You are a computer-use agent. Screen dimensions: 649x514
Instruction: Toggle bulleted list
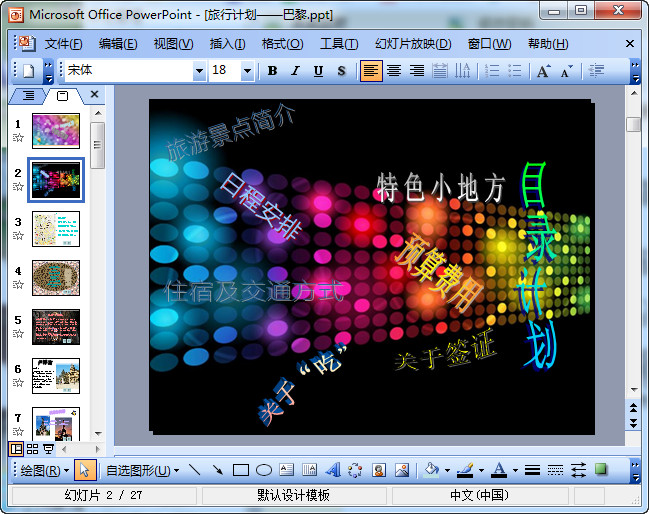[515, 71]
